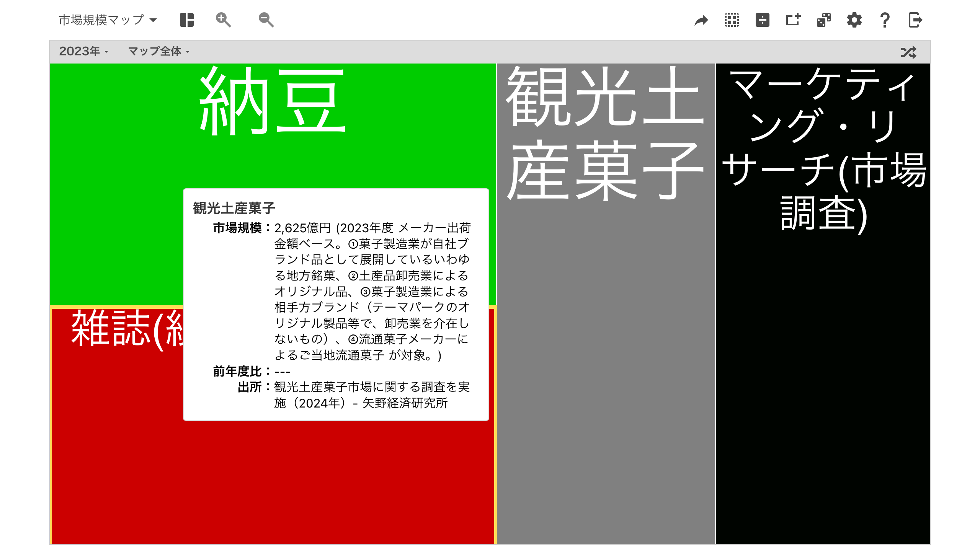
Task: Open the 2023年 year dropdown
Action: pyautogui.click(x=84, y=51)
